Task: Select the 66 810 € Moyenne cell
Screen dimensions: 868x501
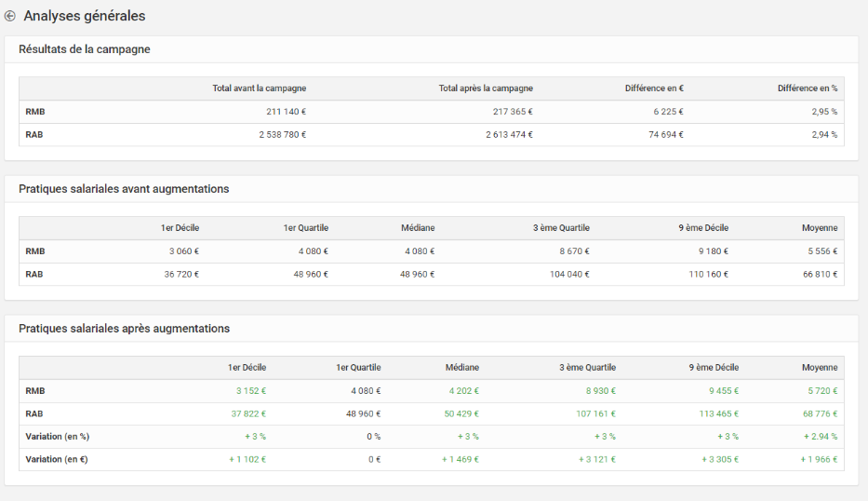Action: pyautogui.click(x=820, y=275)
